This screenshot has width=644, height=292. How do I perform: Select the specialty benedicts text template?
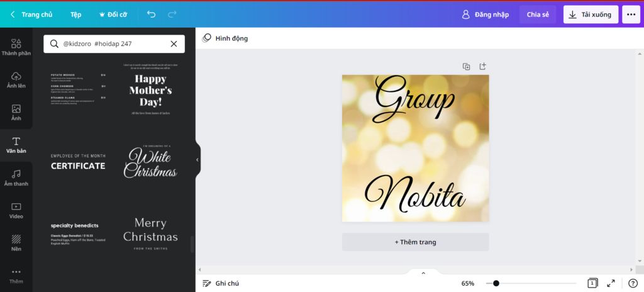coord(78,235)
